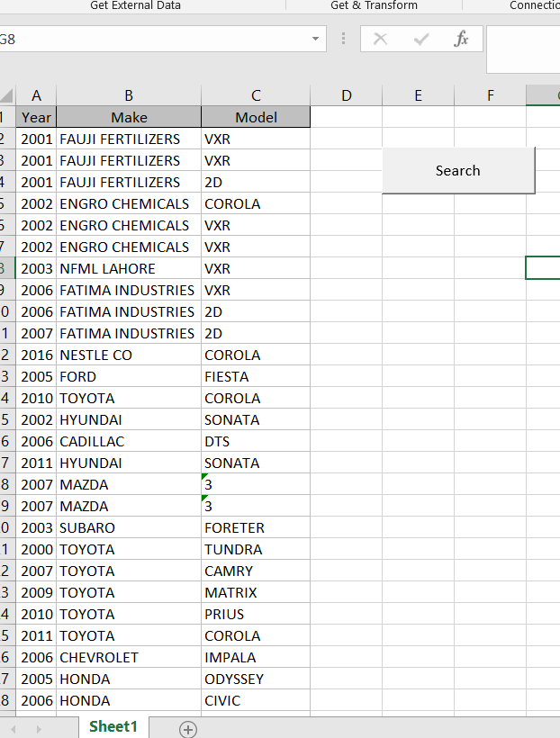Image resolution: width=560 pixels, height=738 pixels.
Task: Click the Search button
Action: coord(458,170)
